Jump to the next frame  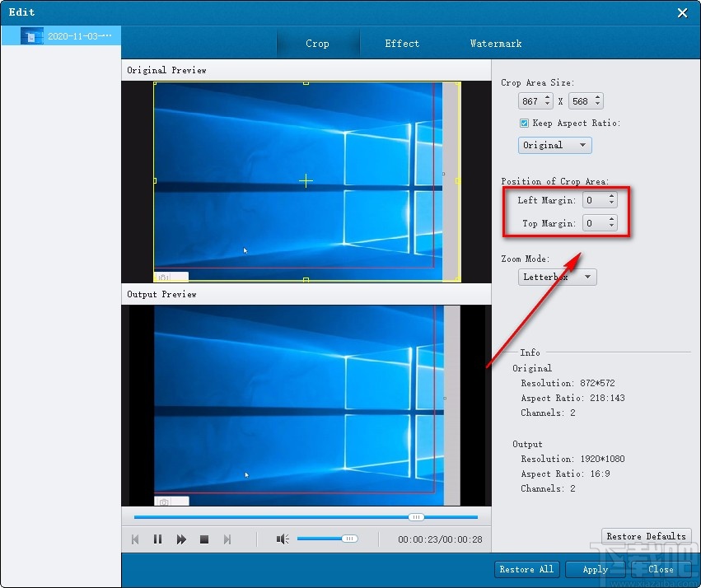point(227,539)
